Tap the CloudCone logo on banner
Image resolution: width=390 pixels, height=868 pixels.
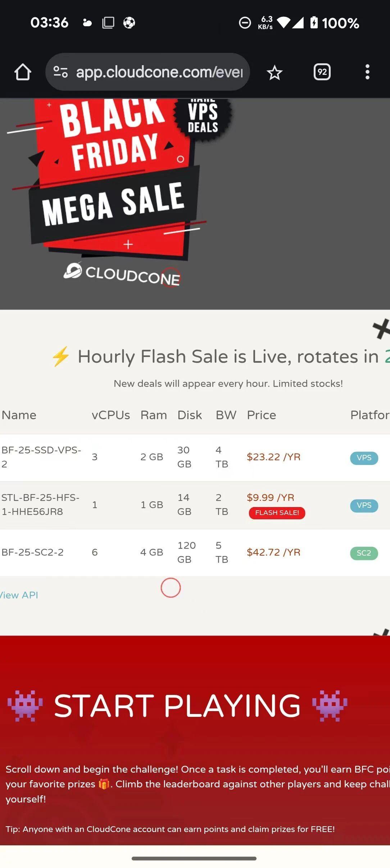point(122,273)
